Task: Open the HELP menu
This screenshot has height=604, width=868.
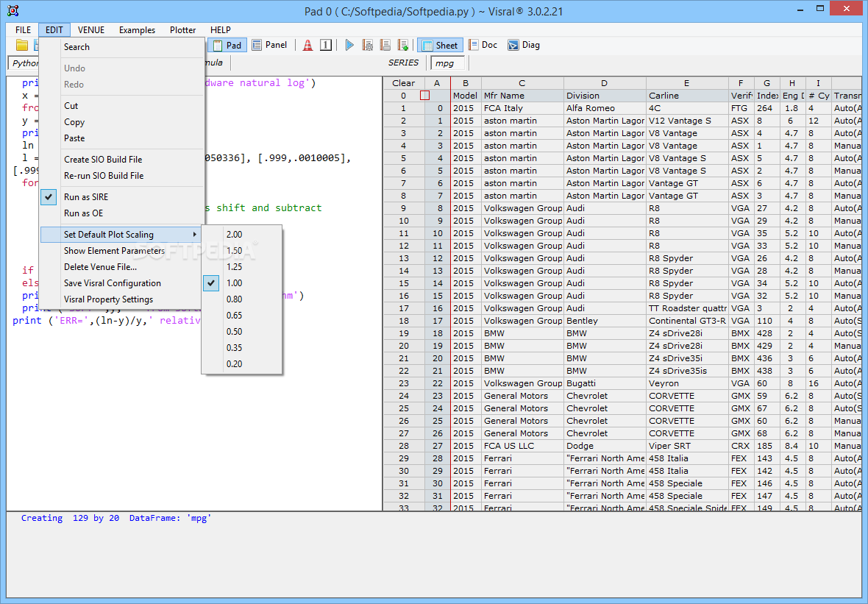Action: pyautogui.click(x=221, y=30)
